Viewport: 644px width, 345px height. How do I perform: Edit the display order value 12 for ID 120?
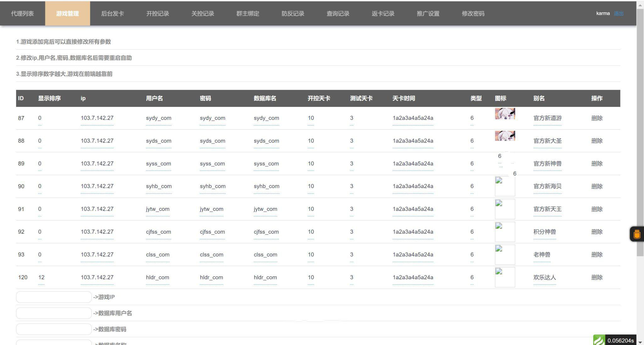pos(41,277)
